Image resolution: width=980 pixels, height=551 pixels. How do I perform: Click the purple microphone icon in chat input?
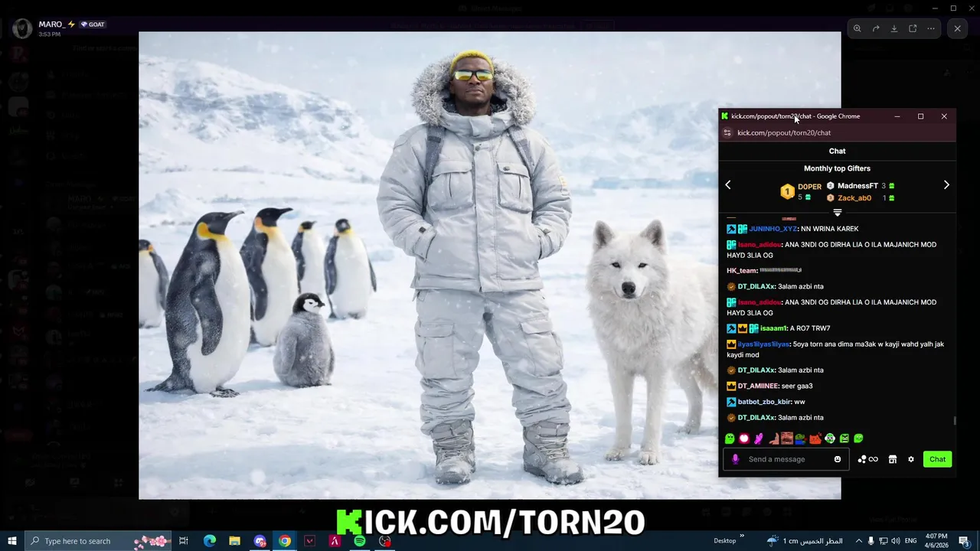[736, 459]
